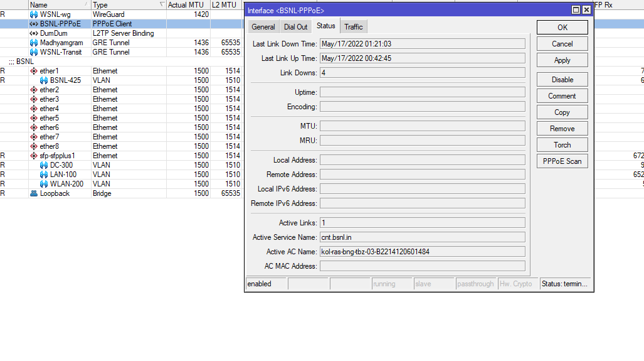Click the MTU field in Status tab
The image size is (644, 361).
[422, 126]
